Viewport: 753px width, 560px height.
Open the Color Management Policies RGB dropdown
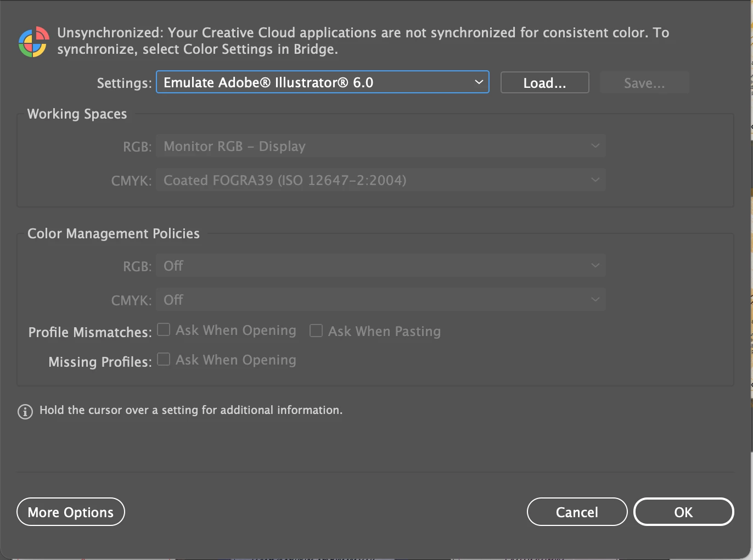coord(381,266)
